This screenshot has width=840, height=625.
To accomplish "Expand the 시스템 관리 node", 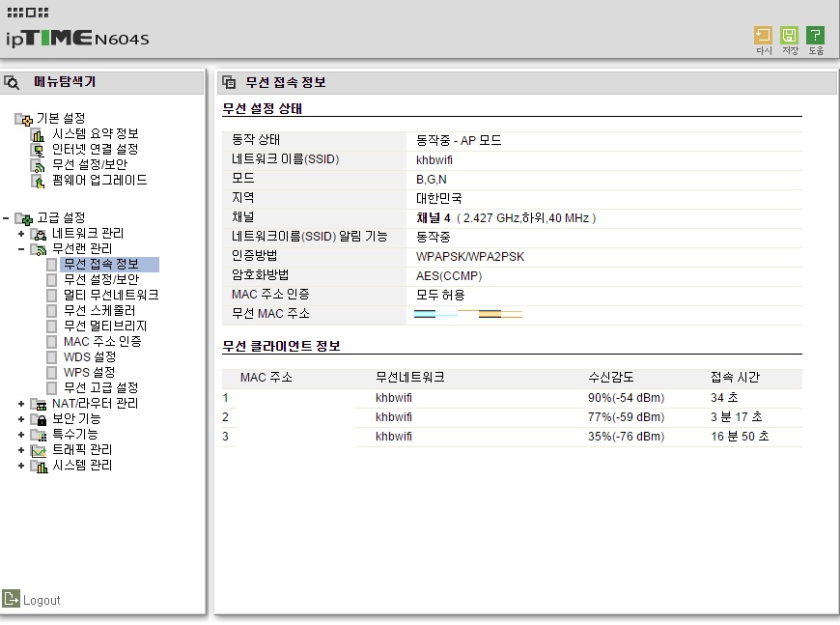I will click(21, 466).
